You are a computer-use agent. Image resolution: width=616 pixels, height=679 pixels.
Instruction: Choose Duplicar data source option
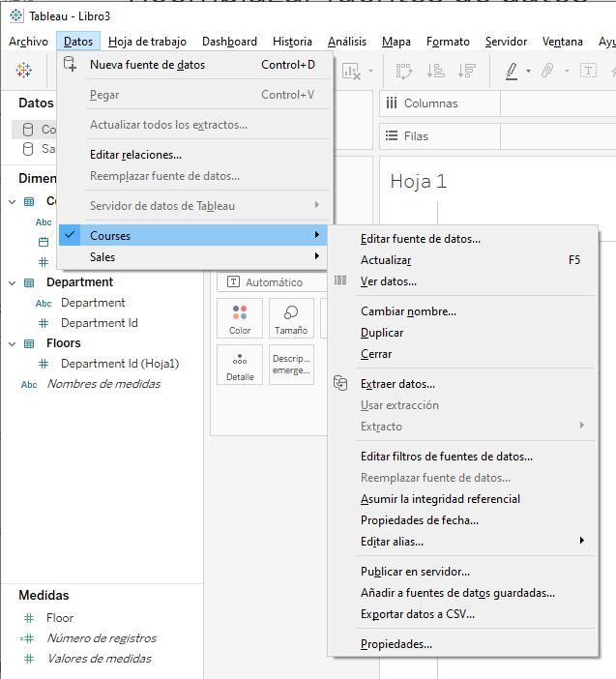pos(463,333)
